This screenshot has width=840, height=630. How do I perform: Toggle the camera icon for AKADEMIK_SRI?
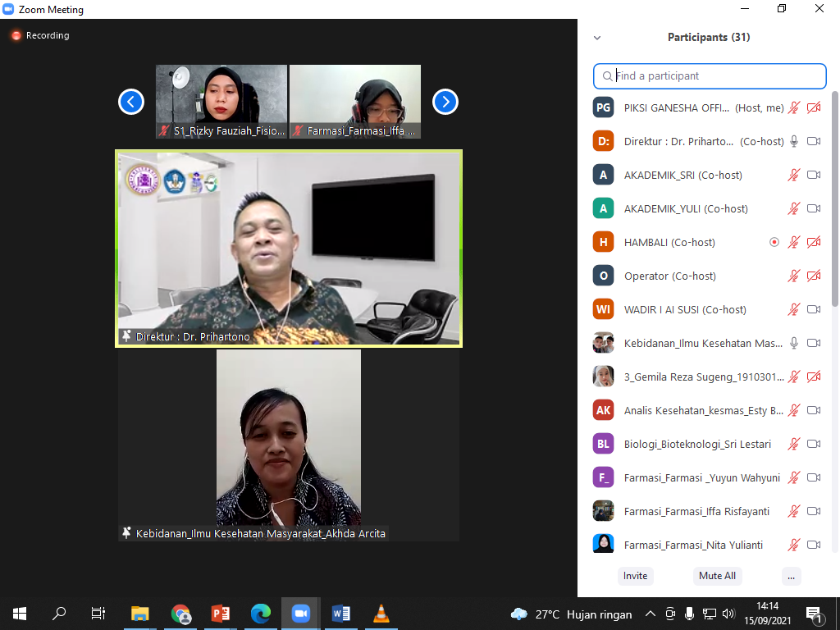[x=814, y=176]
